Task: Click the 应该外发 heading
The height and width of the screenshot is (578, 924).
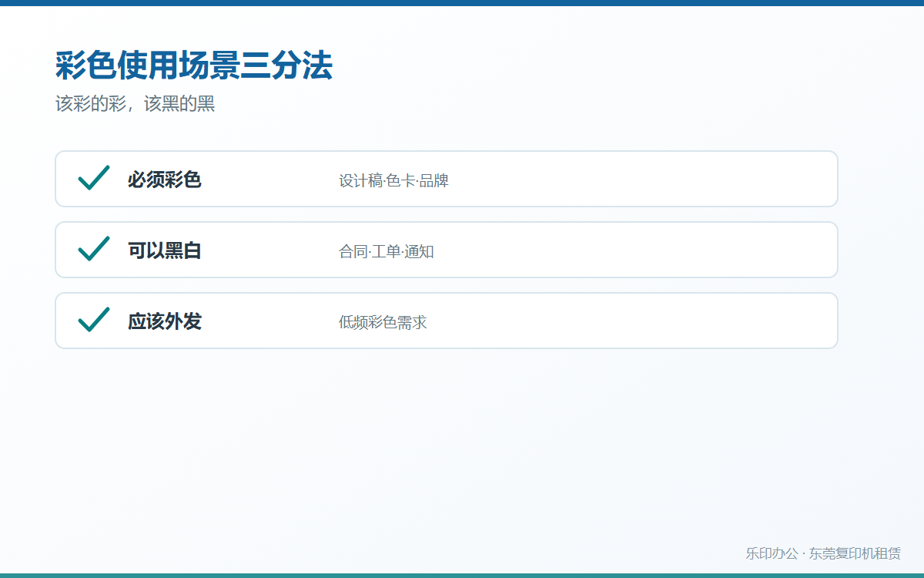Action: (165, 321)
